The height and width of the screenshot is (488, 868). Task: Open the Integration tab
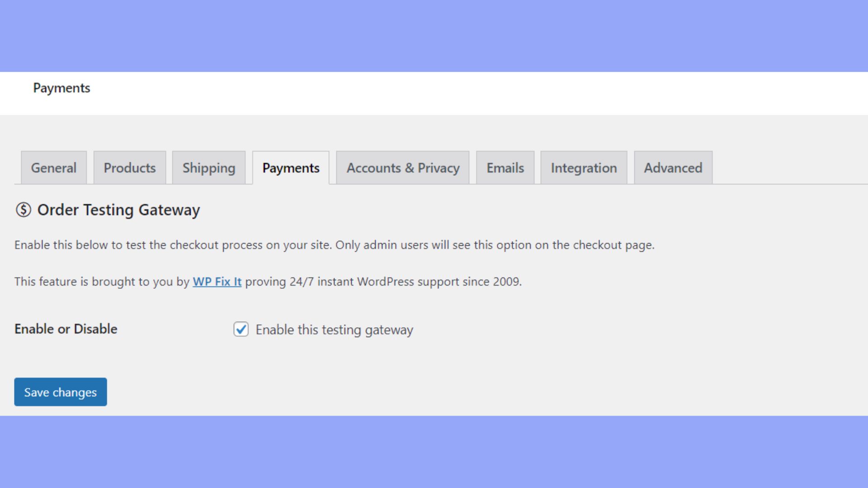point(584,168)
